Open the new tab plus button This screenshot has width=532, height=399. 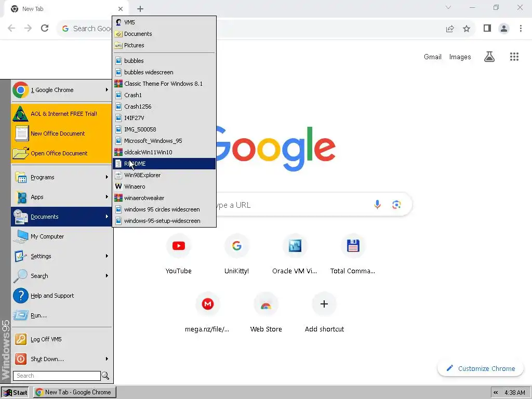(x=140, y=9)
